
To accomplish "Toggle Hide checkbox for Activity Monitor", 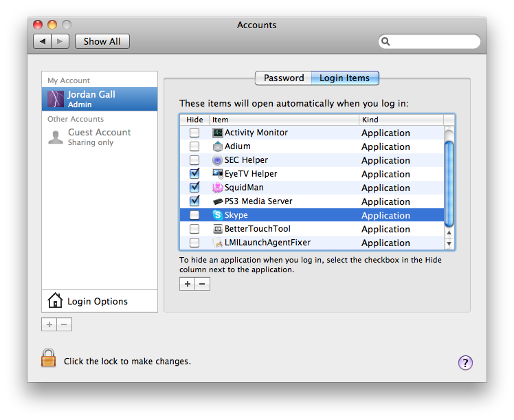I will [x=194, y=133].
